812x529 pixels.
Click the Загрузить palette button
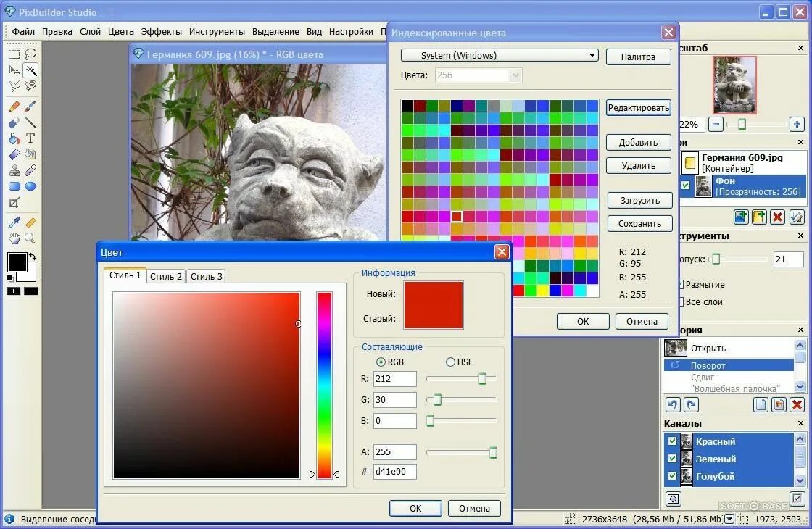(x=640, y=200)
